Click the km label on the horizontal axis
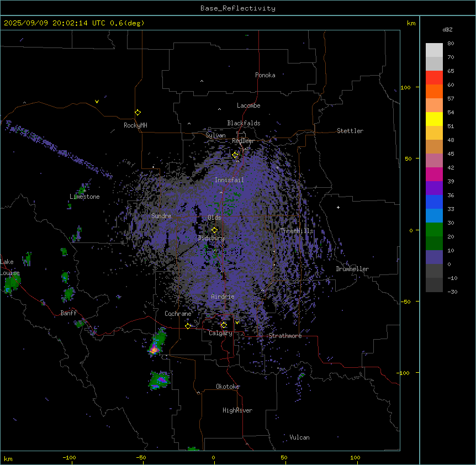Screen dimensions: 476x465 coord(8,458)
